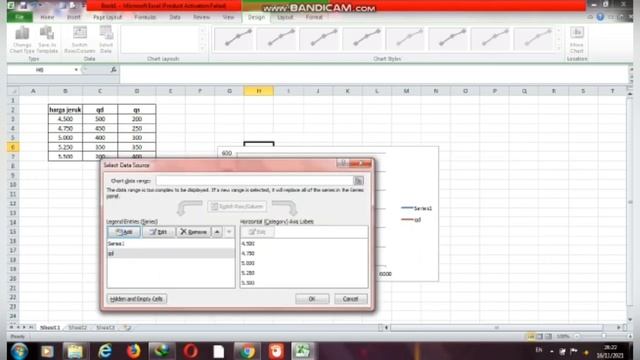Open the Formulas ribbon tab

pos(145,17)
